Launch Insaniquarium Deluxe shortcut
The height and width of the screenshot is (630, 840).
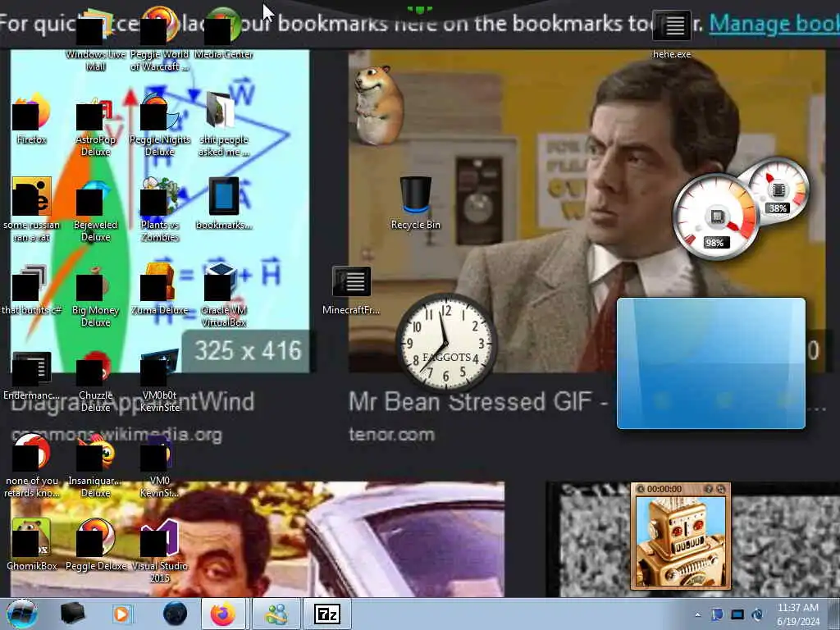point(95,466)
